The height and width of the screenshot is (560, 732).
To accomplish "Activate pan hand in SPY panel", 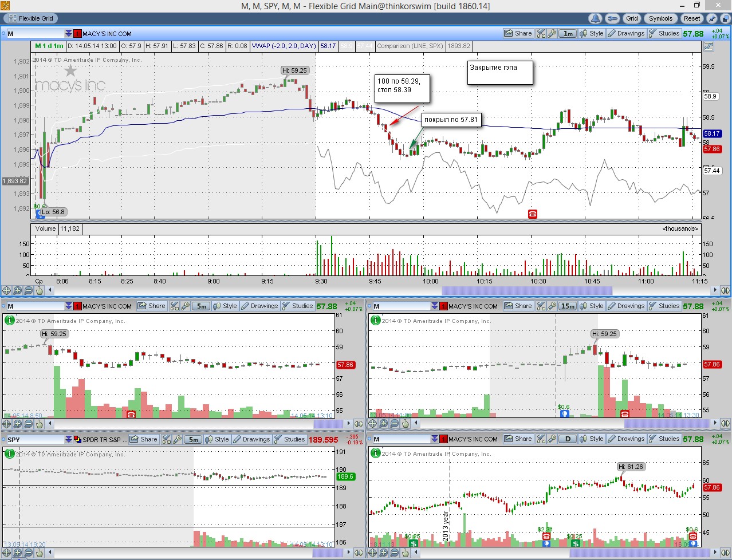I will 39,553.
